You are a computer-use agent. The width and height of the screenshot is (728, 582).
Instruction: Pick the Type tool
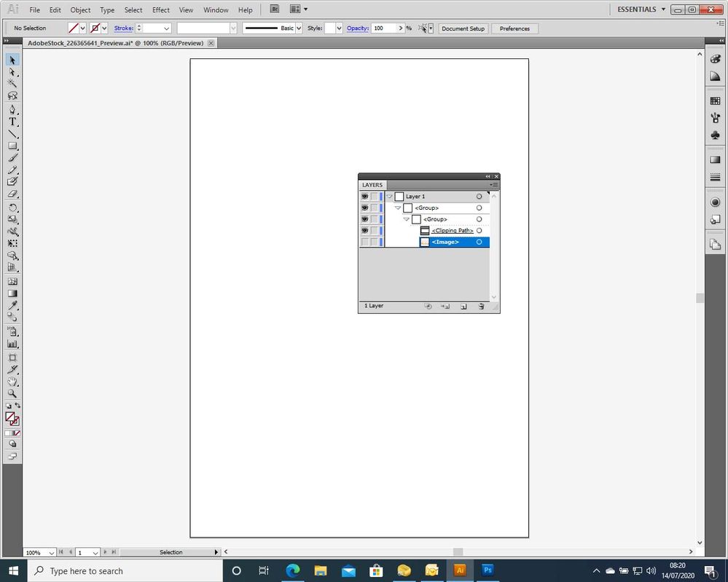coord(12,121)
